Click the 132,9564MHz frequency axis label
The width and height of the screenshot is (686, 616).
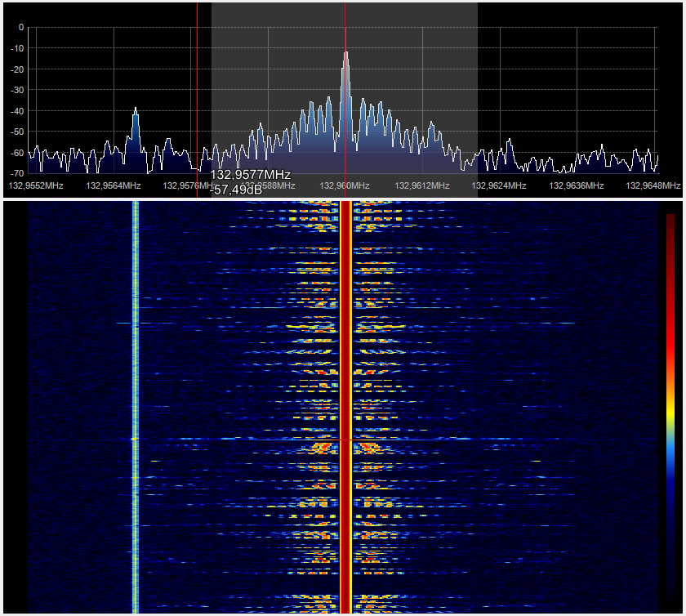coord(114,185)
